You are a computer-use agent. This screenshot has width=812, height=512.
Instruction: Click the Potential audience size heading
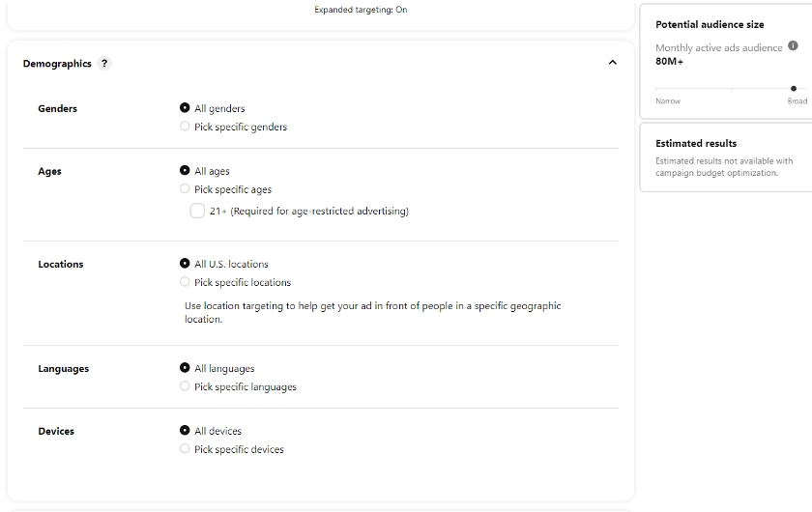coord(710,24)
